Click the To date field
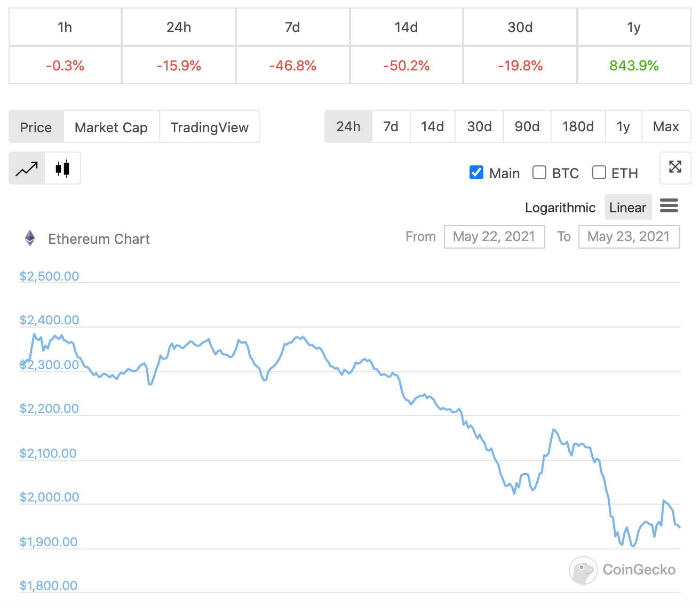 (x=629, y=236)
